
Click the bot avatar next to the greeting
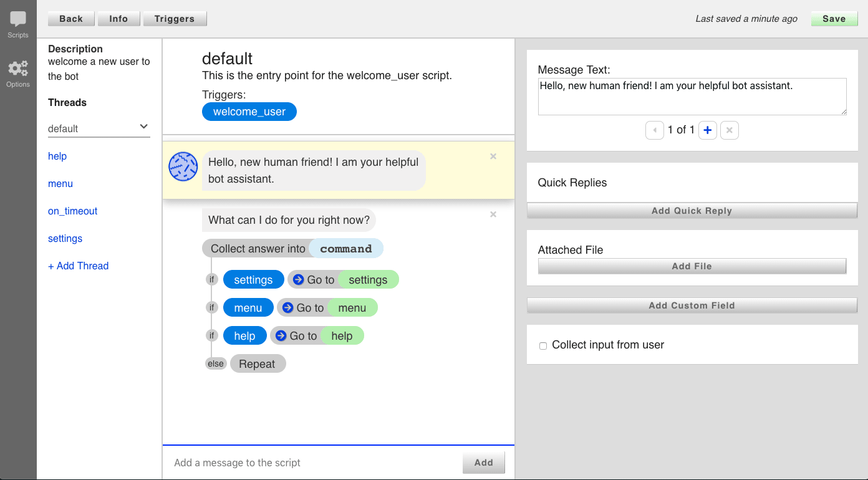(x=183, y=167)
